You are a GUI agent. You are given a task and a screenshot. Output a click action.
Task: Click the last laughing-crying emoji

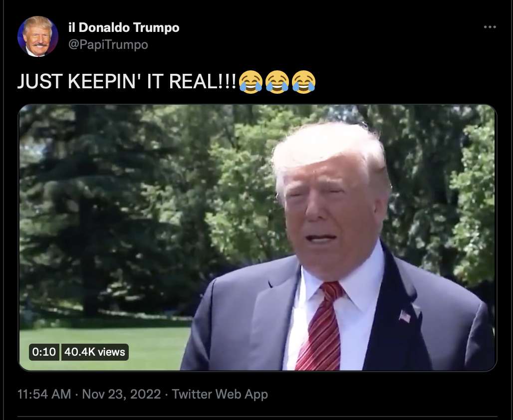[x=303, y=82]
